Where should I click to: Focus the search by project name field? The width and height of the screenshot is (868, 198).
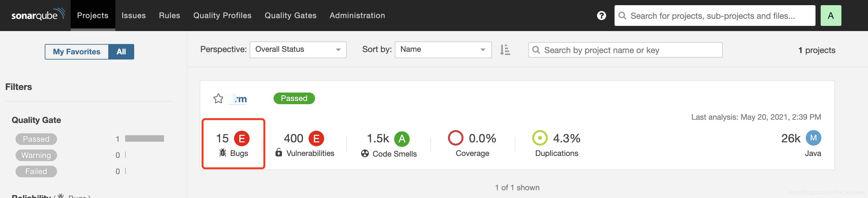tap(625, 50)
